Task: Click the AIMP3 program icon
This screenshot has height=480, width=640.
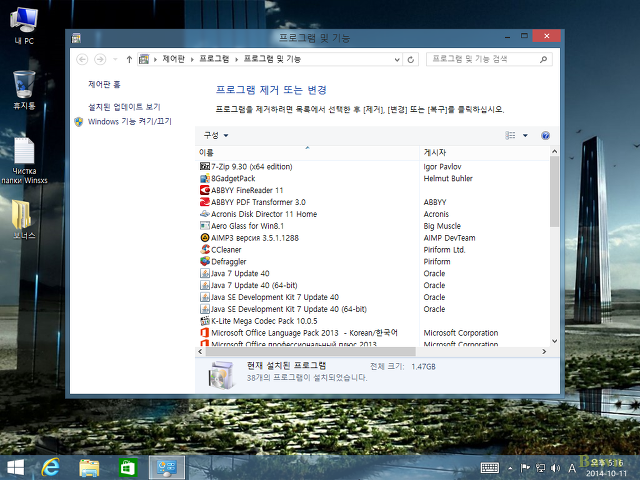Action: coord(204,238)
